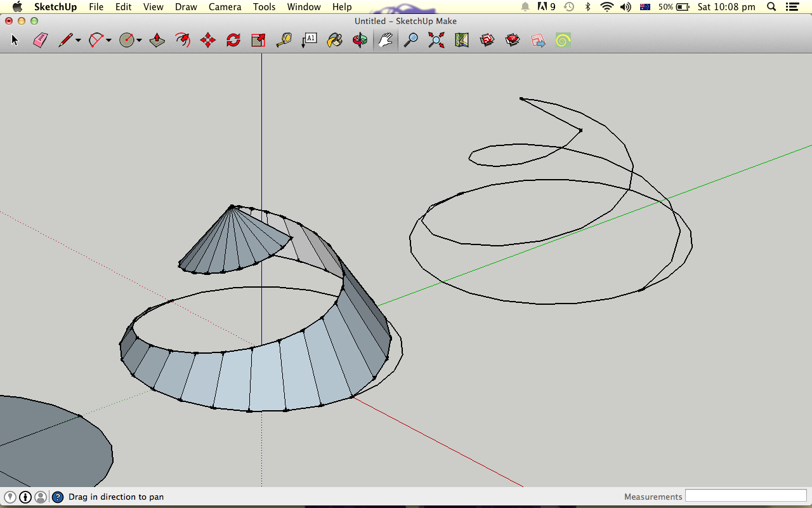Open the Draw menu
Image resolution: width=812 pixels, height=508 pixels.
186,7
